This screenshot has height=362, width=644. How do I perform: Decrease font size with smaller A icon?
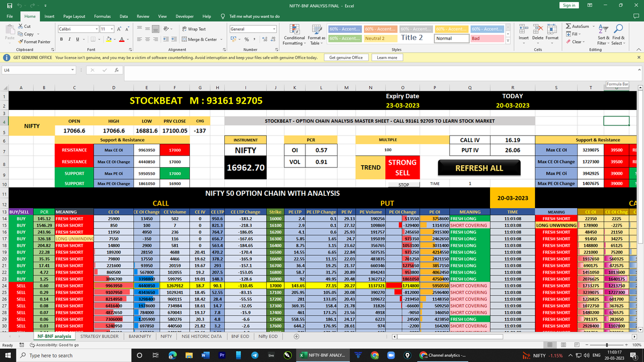126,29
